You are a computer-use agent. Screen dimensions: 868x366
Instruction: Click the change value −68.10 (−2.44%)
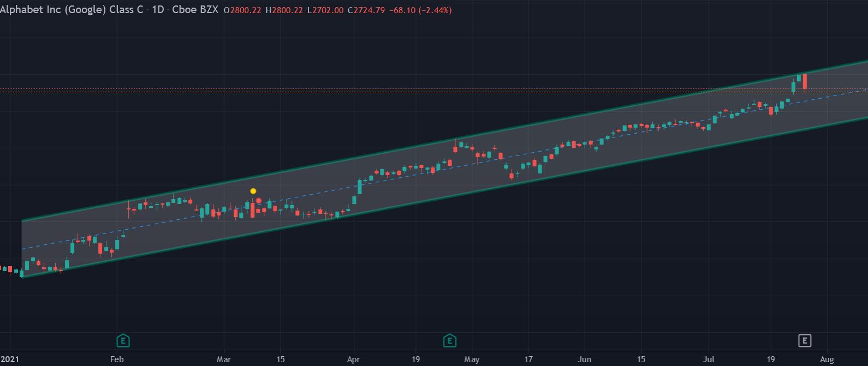pyautogui.click(x=420, y=10)
